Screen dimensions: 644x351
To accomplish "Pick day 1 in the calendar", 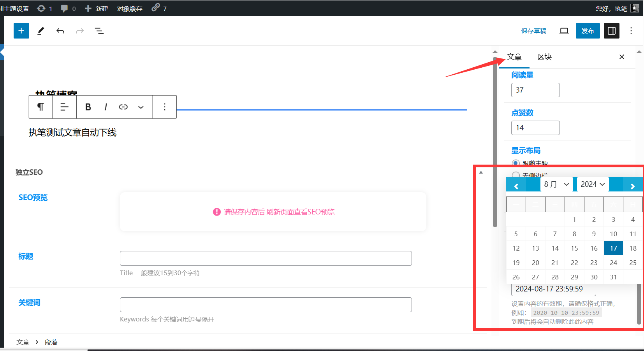I will coord(574,219).
